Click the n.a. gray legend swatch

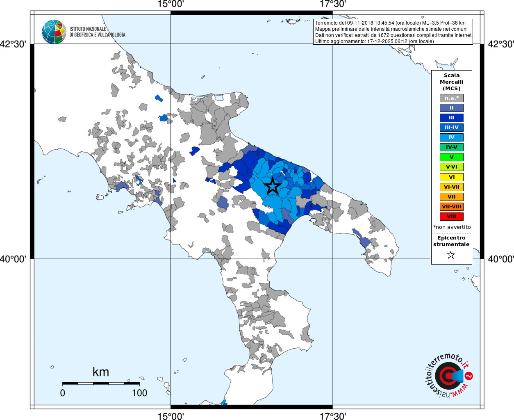pyautogui.click(x=452, y=98)
